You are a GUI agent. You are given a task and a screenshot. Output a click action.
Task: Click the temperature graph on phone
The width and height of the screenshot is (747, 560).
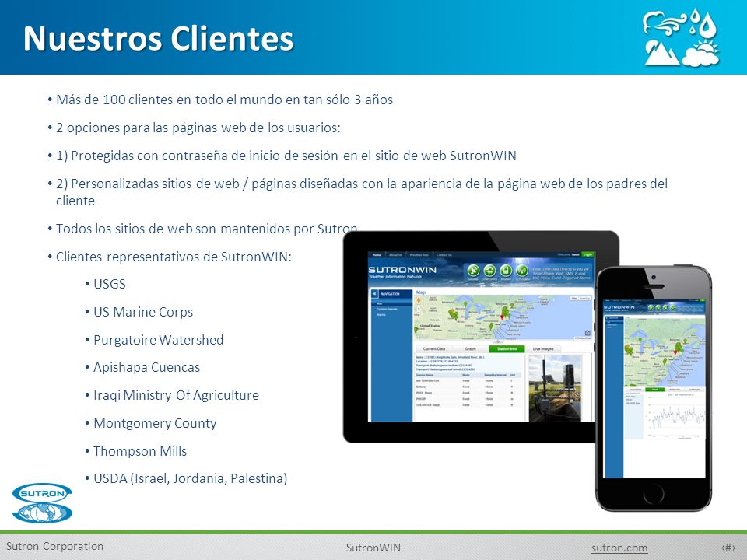[x=675, y=417]
